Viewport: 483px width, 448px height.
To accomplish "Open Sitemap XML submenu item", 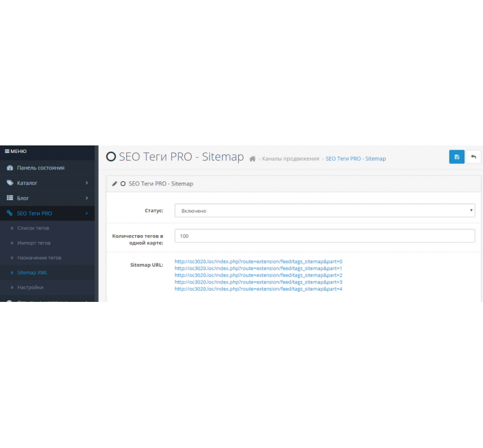I will coord(47,272).
